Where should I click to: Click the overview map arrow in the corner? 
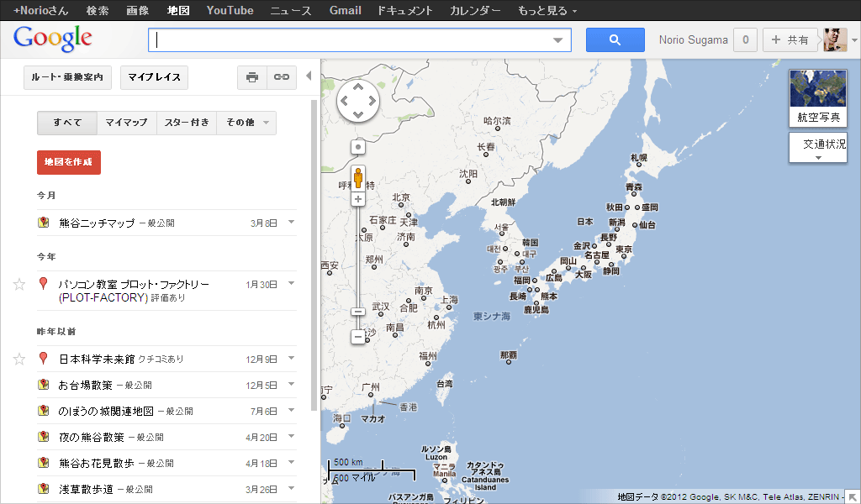pos(853,497)
